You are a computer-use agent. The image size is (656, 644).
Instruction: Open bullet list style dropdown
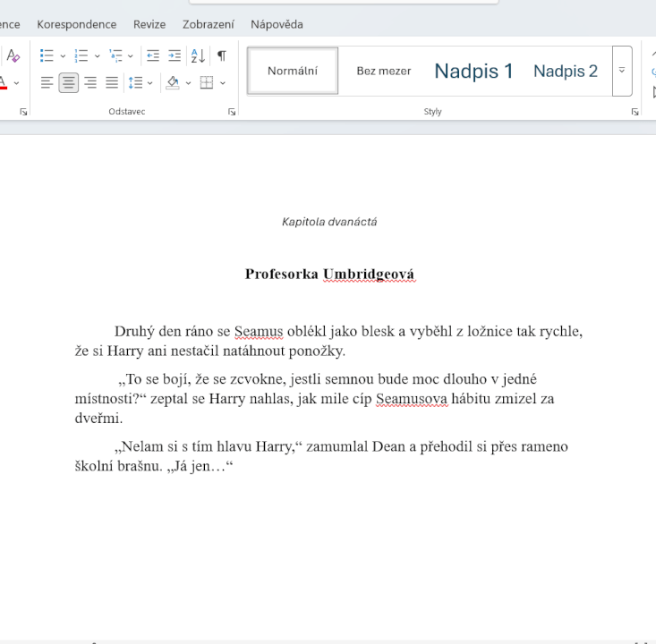63,56
